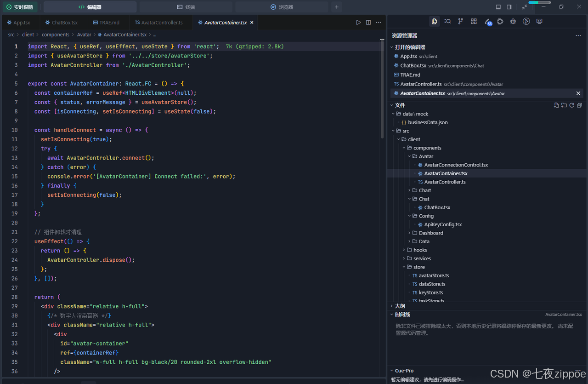Open the search view icon
588x384 pixels.
pos(447,21)
